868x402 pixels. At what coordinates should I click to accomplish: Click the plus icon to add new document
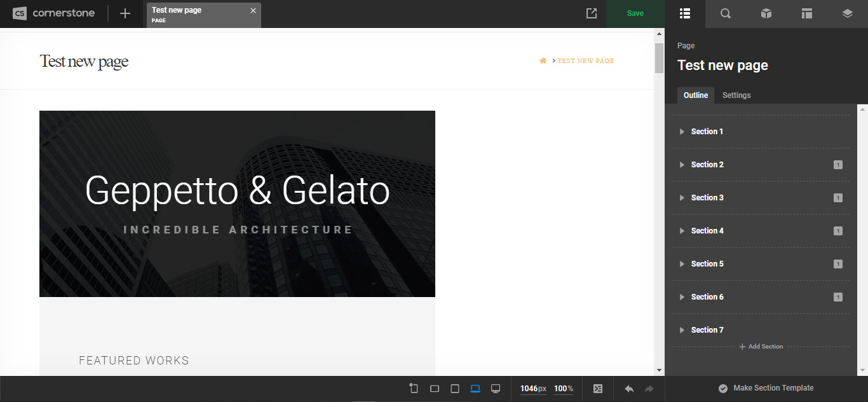click(125, 13)
